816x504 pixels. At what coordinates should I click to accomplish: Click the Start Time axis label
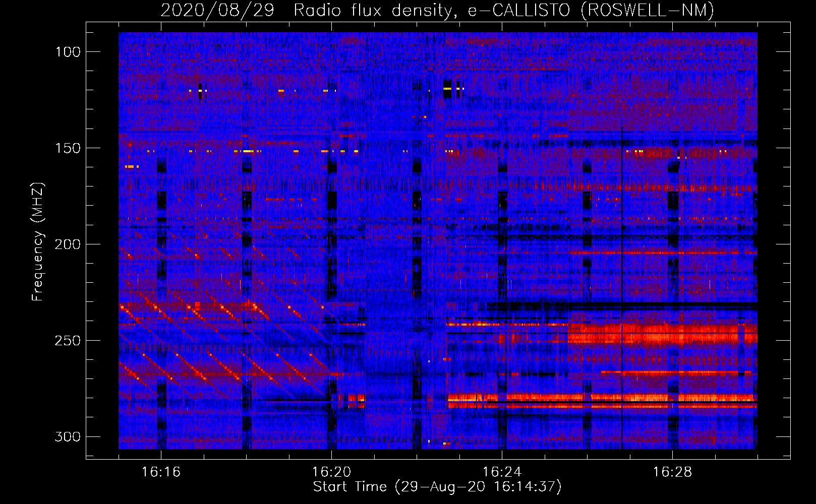[x=437, y=487]
